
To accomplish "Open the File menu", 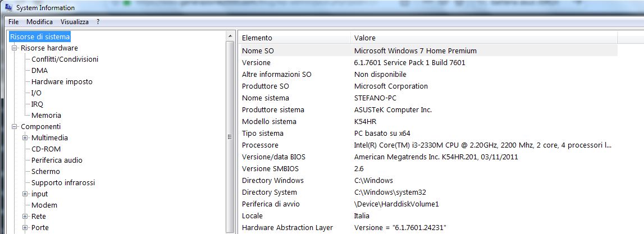I will 13,22.
